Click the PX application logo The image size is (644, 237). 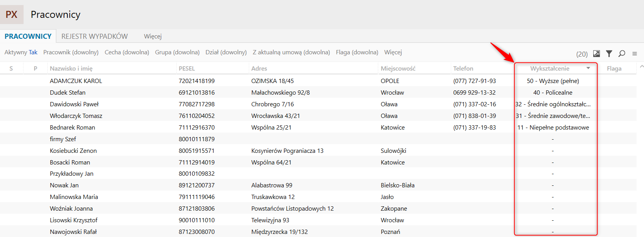(12, 15)
